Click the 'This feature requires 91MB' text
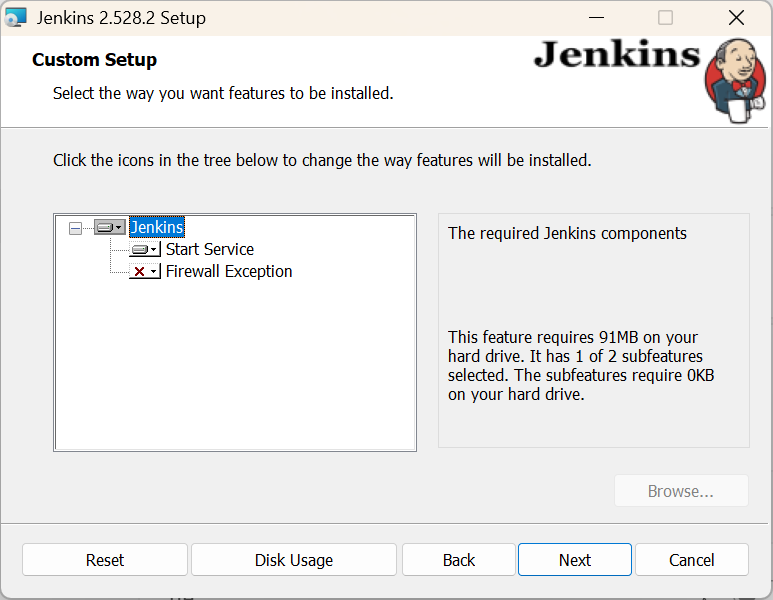Screen dimensions: 773x600 581,366
